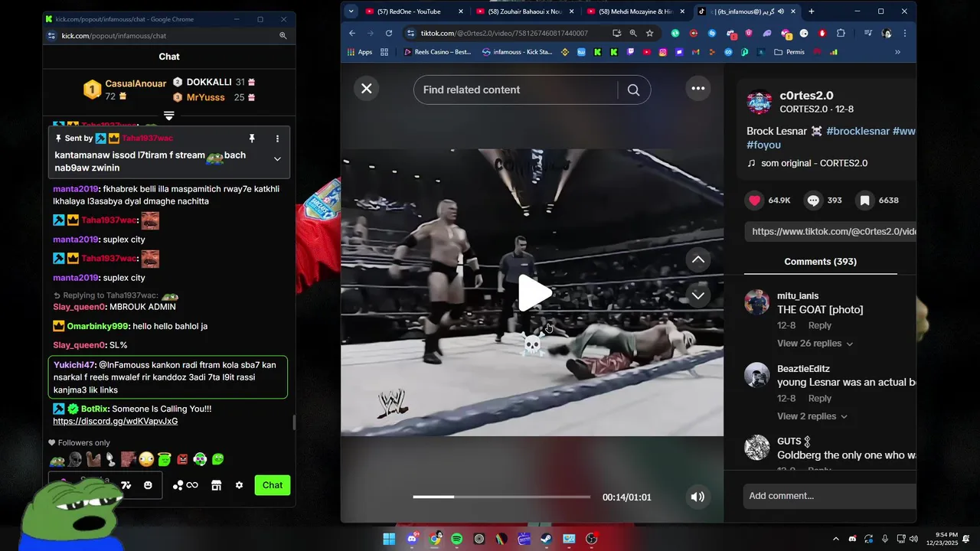Viewport: 980px width, 551px height.
Task: Close the TikTok video viewer with X
Action: [x=367, y=88]
